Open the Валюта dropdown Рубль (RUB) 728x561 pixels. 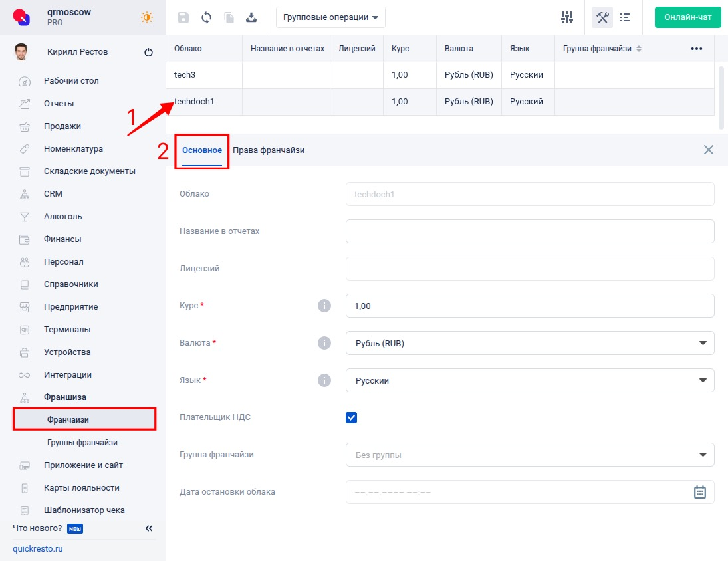[x=530, y=343]
